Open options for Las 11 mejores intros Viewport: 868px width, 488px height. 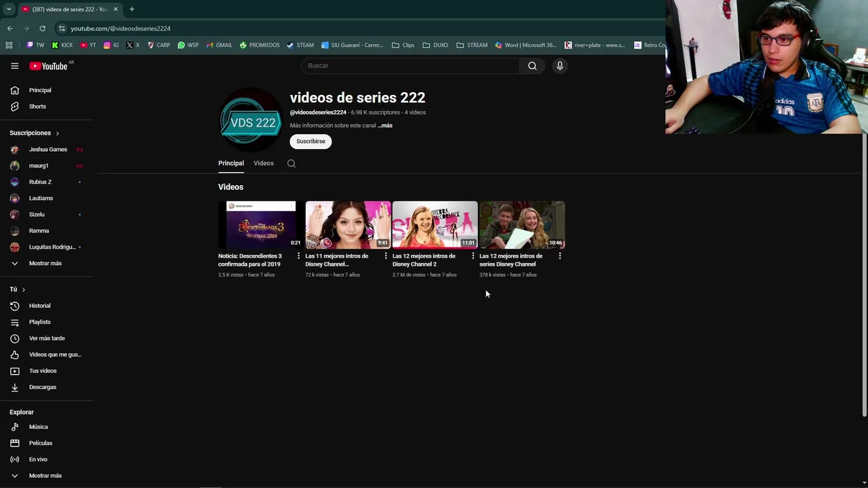tap(386, 256)
